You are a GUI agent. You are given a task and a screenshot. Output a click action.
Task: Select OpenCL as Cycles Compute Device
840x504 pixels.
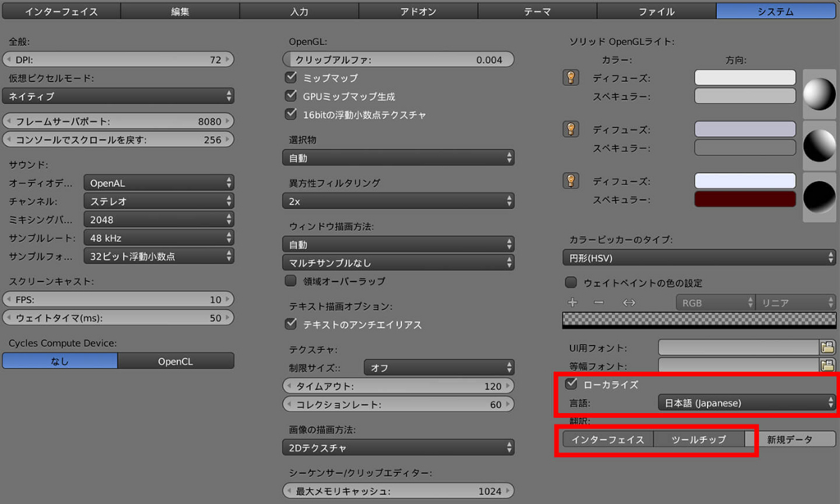click(176, 361)
